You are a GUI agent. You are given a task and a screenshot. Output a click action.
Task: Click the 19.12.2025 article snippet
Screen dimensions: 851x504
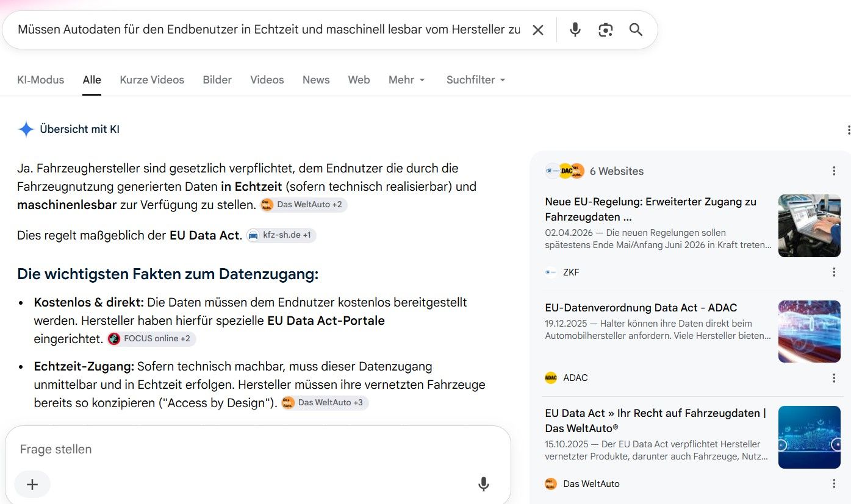tap(658, 330)
